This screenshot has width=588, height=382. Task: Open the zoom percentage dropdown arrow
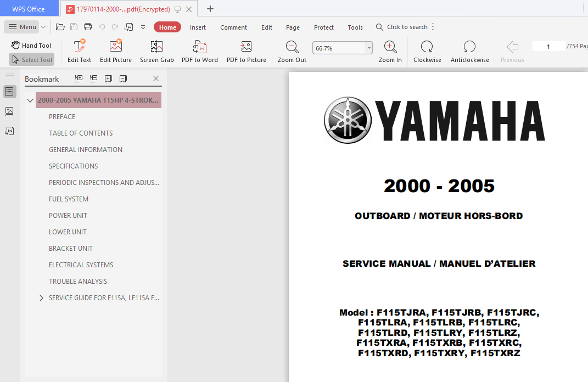point(369,48)
